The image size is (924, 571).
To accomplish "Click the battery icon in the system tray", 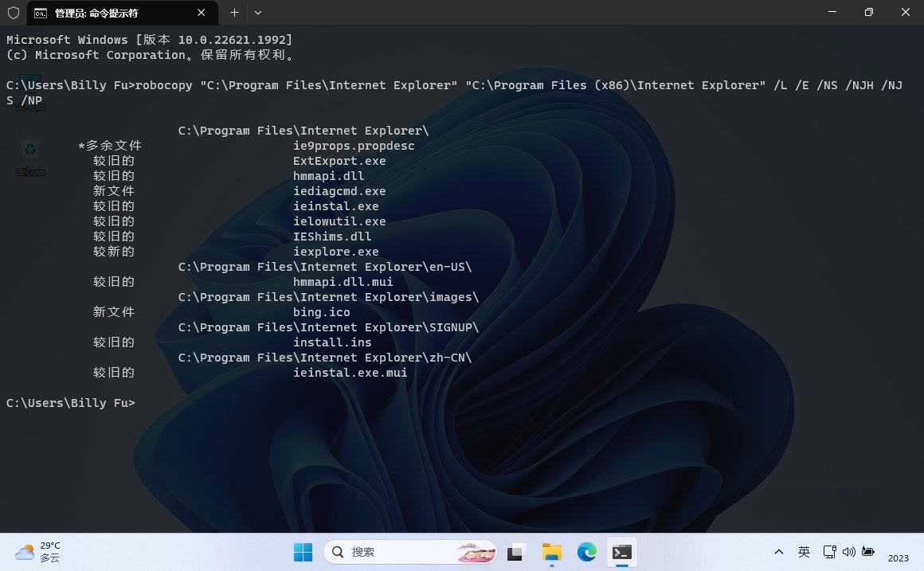I will coord(867,552).
